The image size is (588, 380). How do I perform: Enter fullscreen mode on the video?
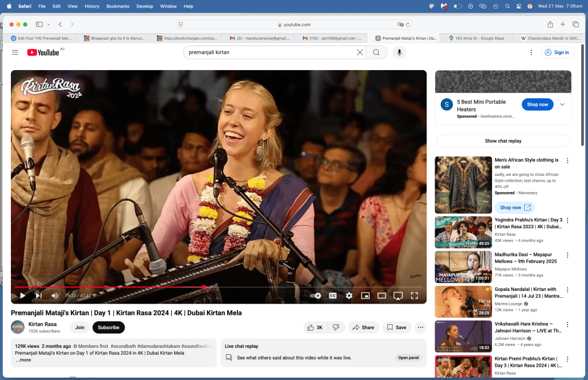coord(414,295)
